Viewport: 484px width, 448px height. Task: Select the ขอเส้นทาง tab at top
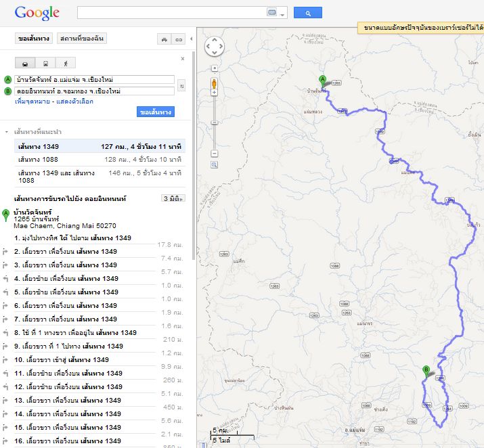(32, 39)
